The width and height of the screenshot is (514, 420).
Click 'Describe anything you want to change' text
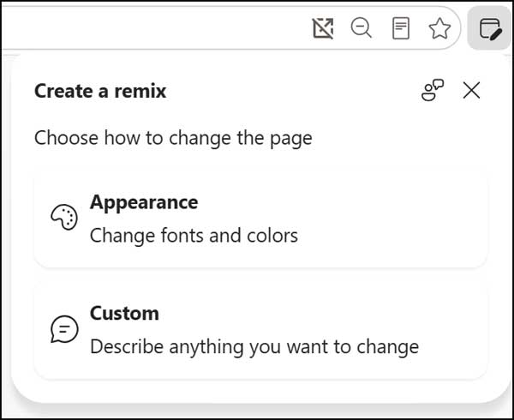(x=254, y=347)
